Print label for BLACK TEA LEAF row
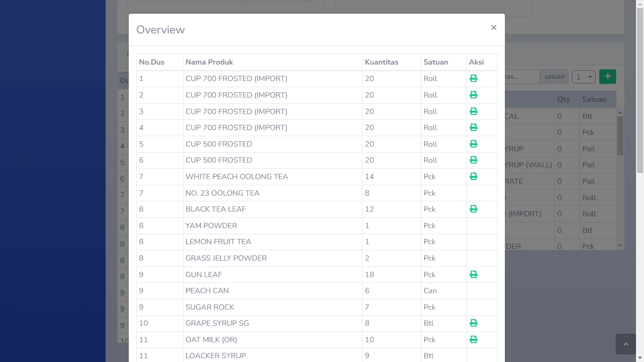644x362 pixels. [473, 209]
